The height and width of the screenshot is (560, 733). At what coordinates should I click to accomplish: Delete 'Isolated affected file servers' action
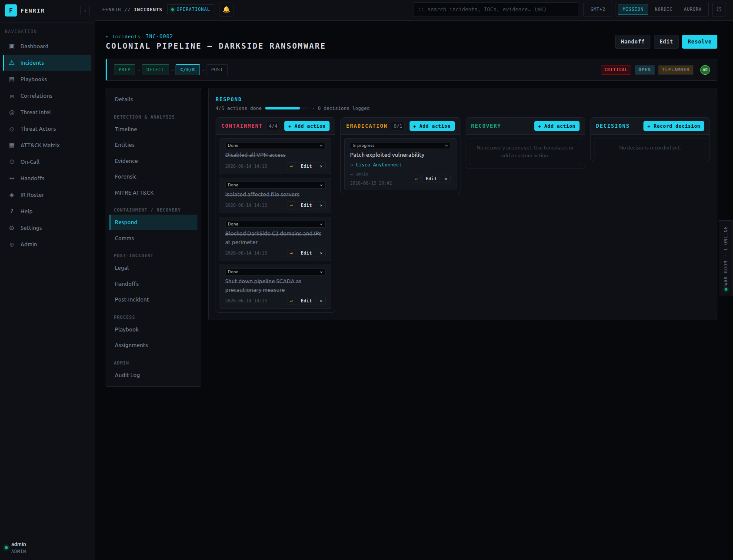(321, 205)
